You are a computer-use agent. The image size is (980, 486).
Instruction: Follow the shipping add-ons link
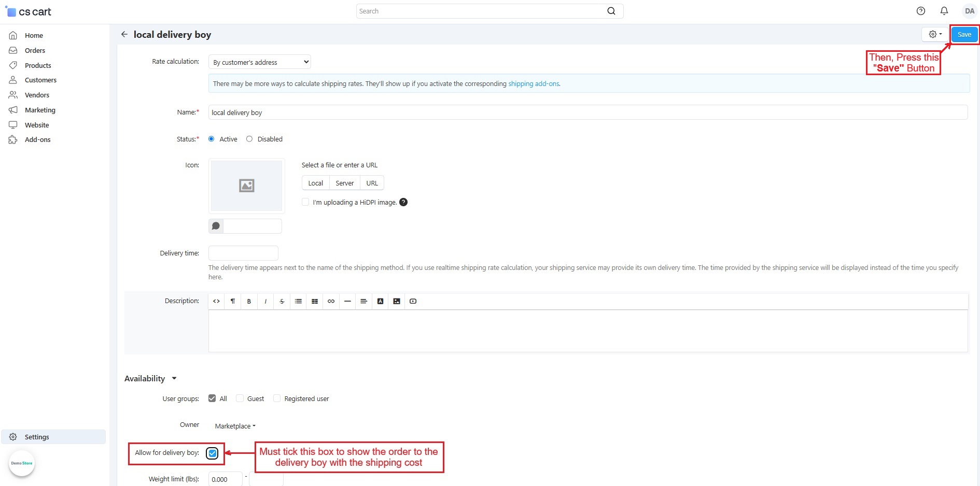[x=533, y=83]
